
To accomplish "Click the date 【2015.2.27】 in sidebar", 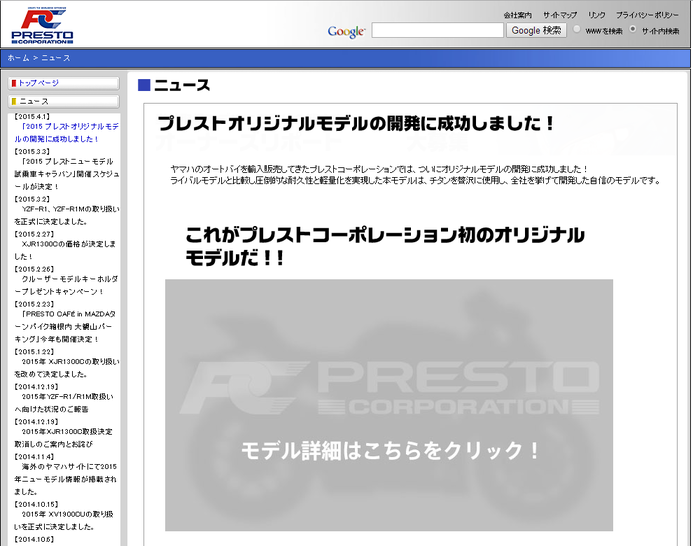I will click(34, 234).
